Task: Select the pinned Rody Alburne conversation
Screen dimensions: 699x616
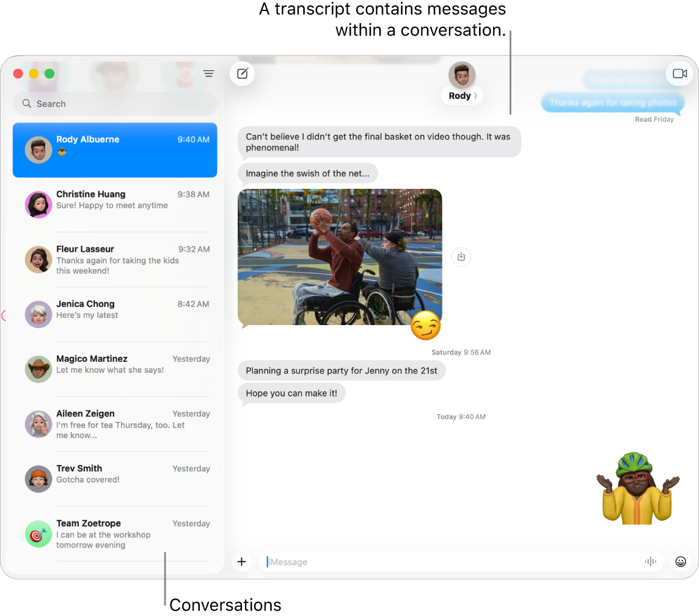Action: pyautogui.click(x=115, y=150)
